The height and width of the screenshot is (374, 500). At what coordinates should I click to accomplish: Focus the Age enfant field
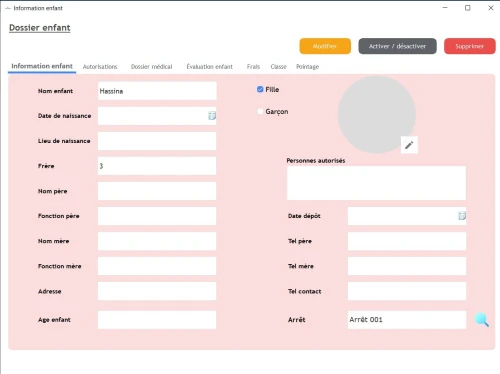point(157,320)
